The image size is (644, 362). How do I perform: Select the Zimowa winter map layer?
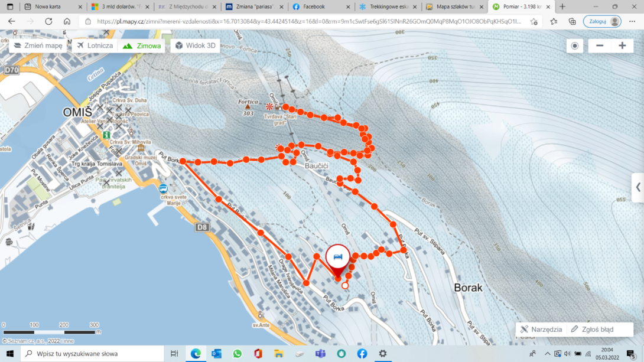click(142, 45)
